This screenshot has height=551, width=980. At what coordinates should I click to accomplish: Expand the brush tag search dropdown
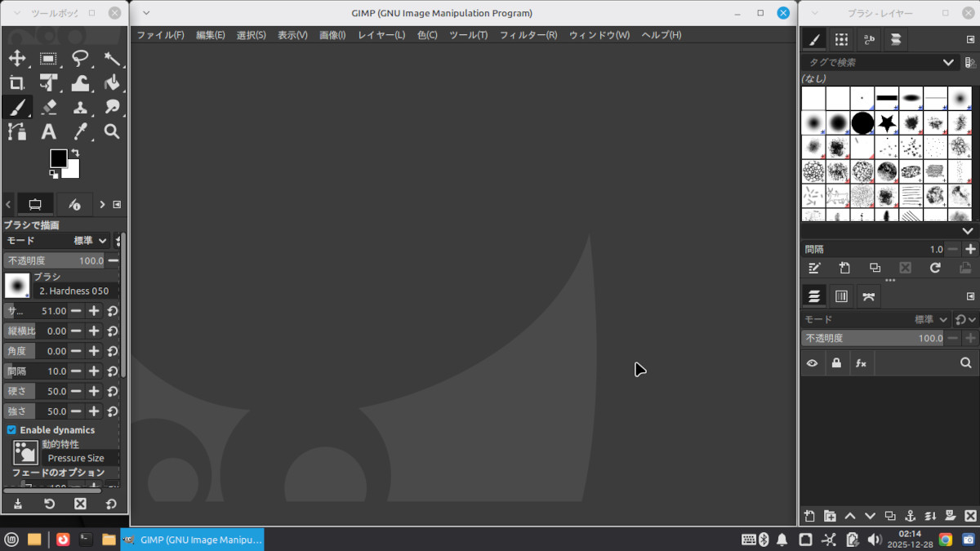(947, 63)
